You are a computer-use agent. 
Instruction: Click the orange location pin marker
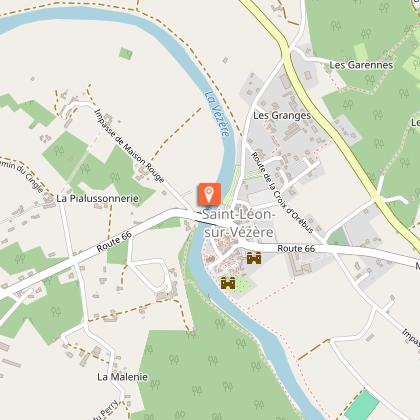(209, 194)
